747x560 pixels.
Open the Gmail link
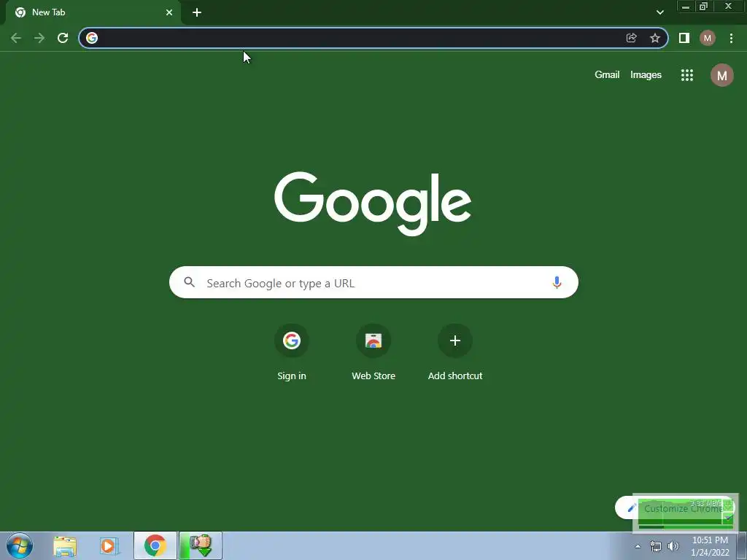click(607, 75)
